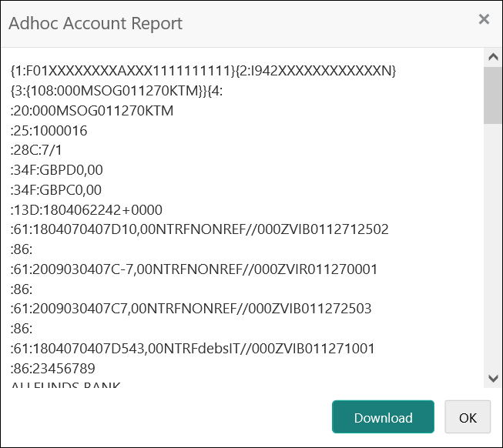Click the scrollbar down arrow
The image size is (503, 448).
click(493, 378)
